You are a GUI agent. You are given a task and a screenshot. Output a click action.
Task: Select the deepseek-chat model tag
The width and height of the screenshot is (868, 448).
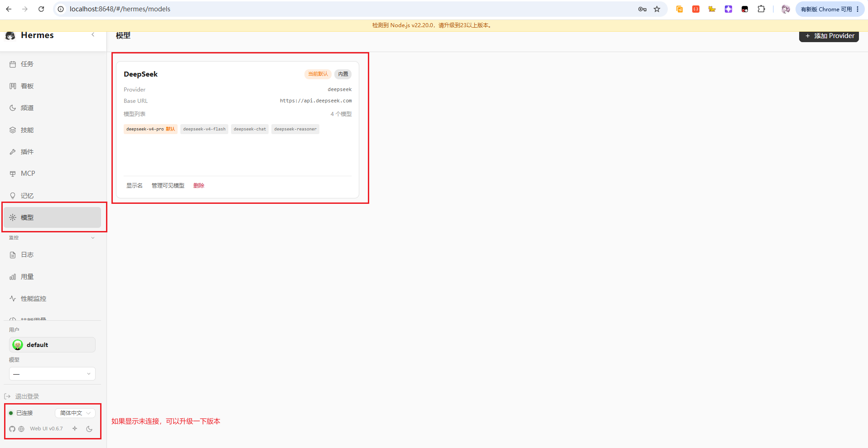250,129
